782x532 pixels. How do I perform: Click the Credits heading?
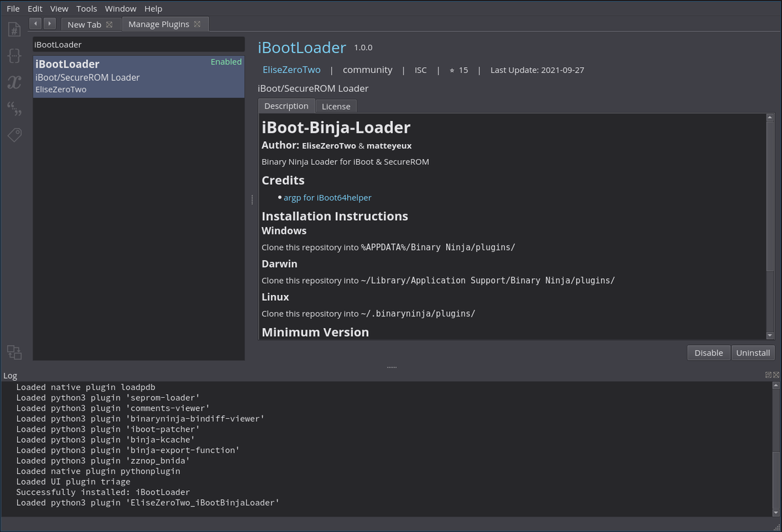pyautogui.click(x=283, y=180)
